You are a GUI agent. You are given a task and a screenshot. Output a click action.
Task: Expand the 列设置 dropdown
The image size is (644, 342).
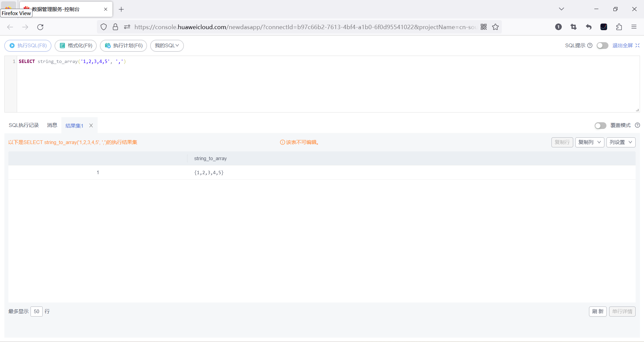pos(621,142)
